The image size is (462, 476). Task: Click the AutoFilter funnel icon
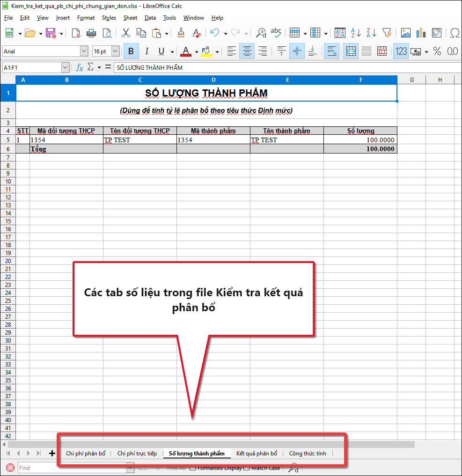point(387,33)
